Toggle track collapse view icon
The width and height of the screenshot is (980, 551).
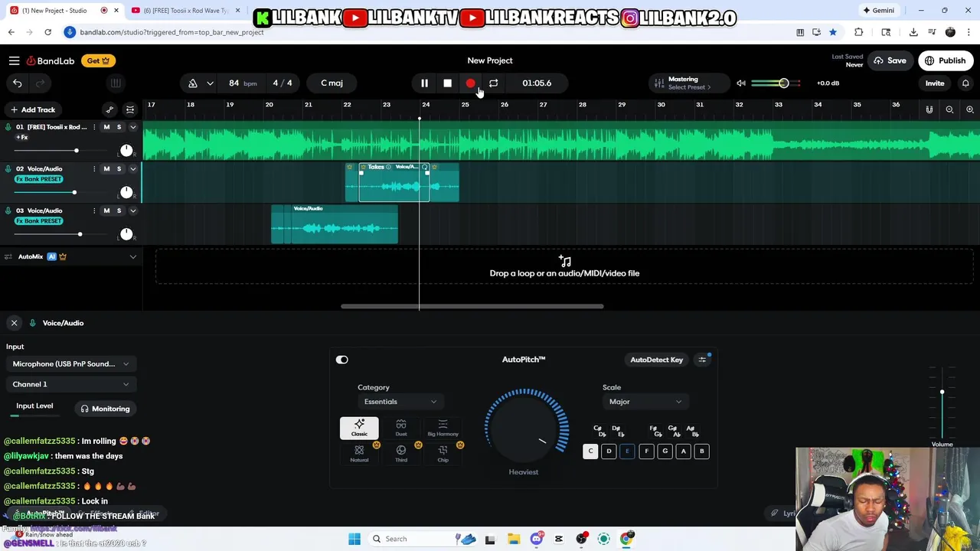click(x=130, y=109)
